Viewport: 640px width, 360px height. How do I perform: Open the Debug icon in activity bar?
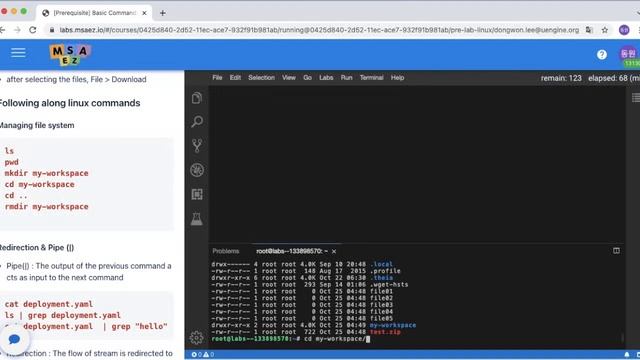(x=197, y=170)
